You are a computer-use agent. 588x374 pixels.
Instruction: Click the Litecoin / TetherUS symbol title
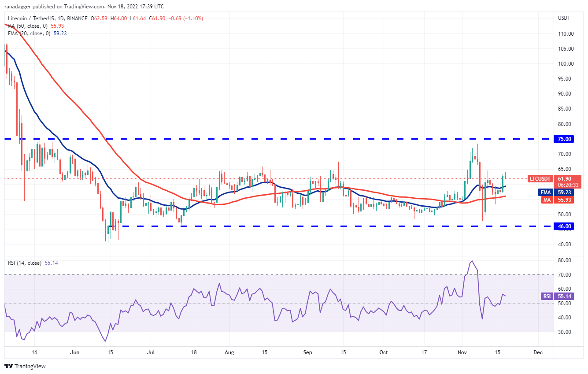[32, 19]
